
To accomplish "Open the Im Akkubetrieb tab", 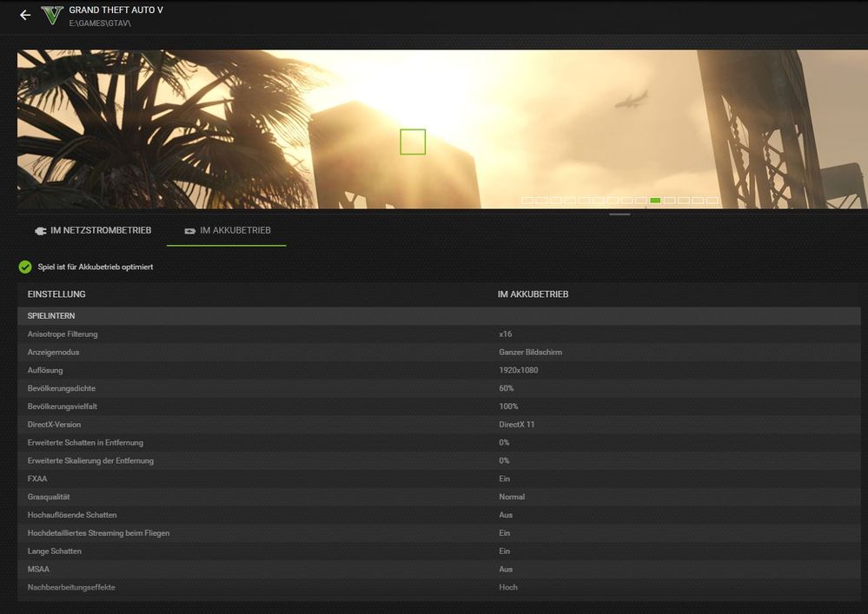I will click(x=226, y=231).
